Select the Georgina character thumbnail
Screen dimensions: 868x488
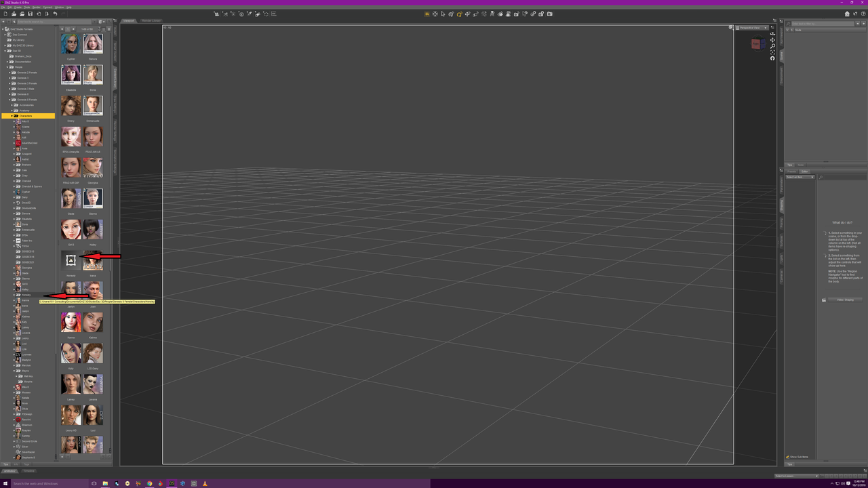click(x=93, y=167)
